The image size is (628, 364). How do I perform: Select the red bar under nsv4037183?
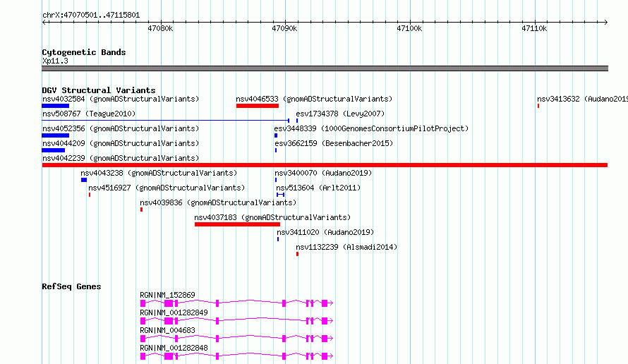pyautogui.click(x=237, y=224)
